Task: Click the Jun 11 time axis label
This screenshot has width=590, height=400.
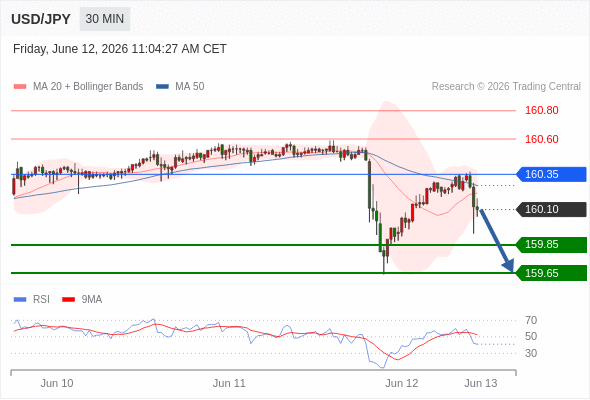Action: point(229,383)
